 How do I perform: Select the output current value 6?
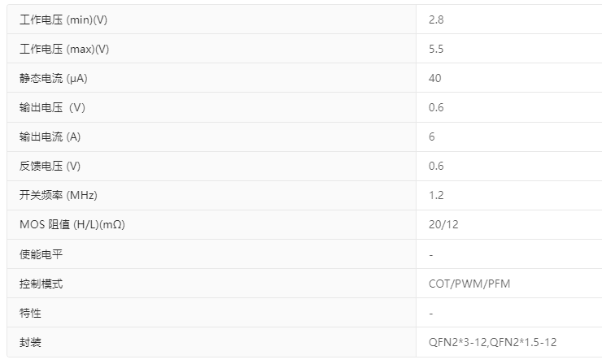[x=432, y=136]
